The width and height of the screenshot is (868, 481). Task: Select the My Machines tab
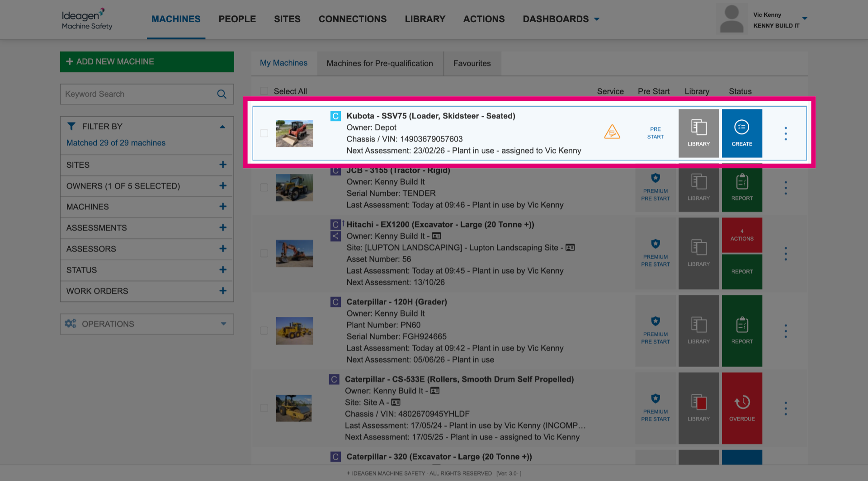[283, 63]
